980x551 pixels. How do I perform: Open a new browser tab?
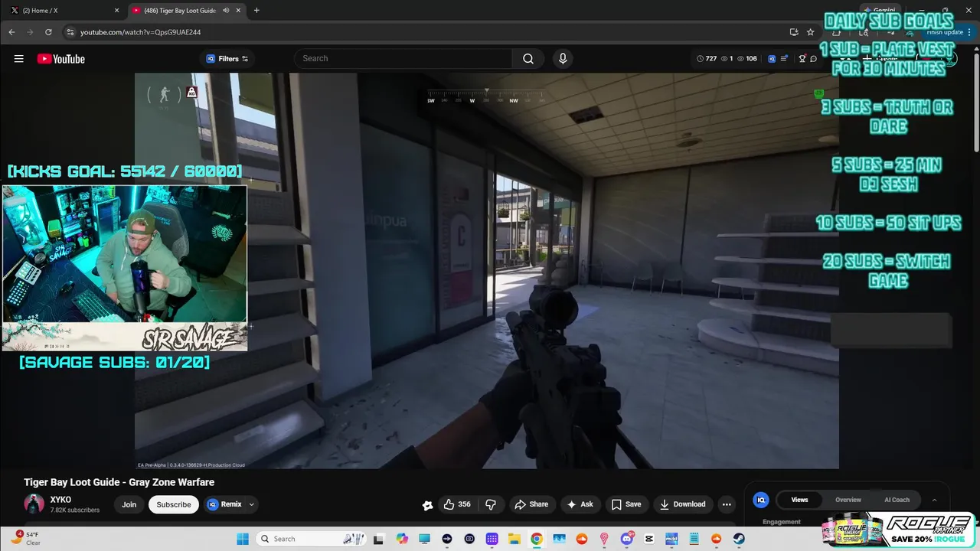(256, 10)
